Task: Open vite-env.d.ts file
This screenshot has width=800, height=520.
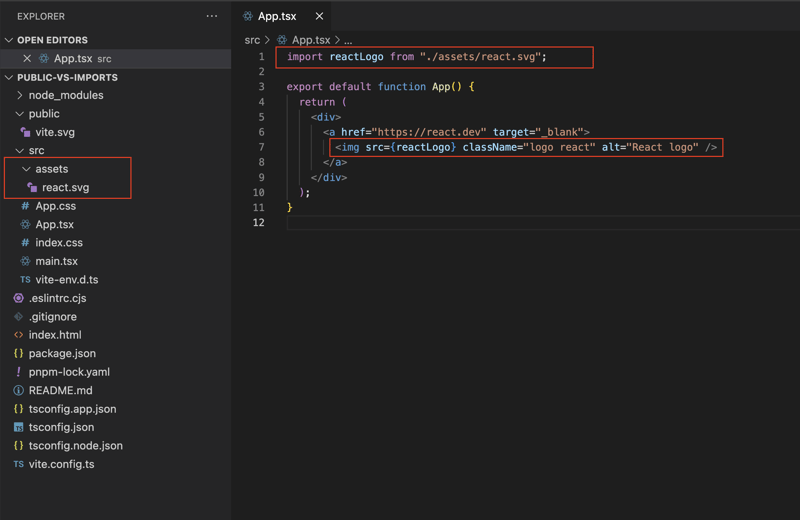Action: coord(67,280)
